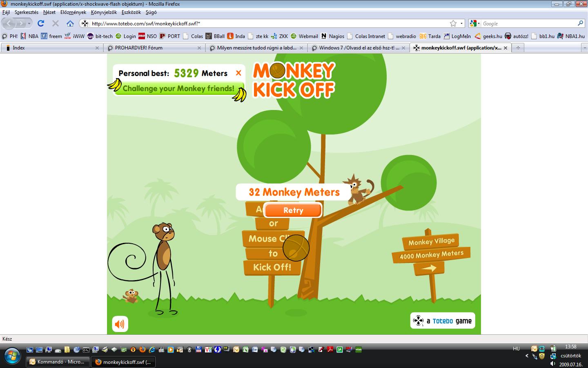Image resolution: width=588 pixels, height=368 pixels.
Task: Open Firefox Quick Launch icon in taskbar
Action: pos(142,350)
